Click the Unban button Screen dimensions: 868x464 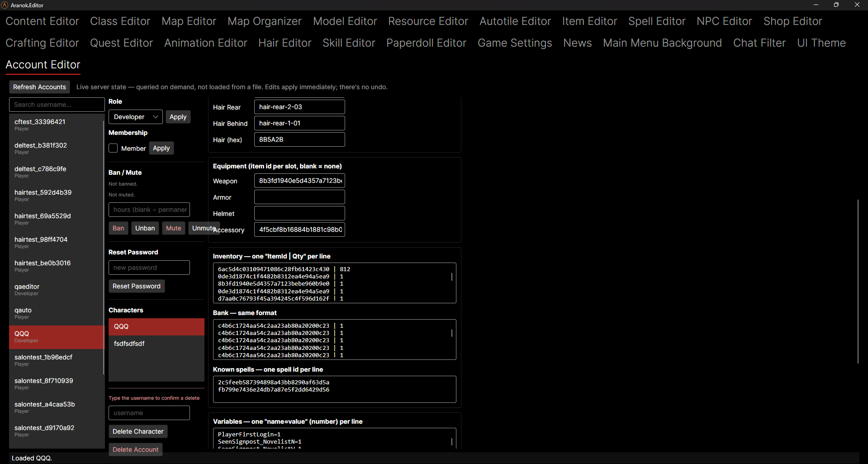pyautogui.click(x=145, y=228)
